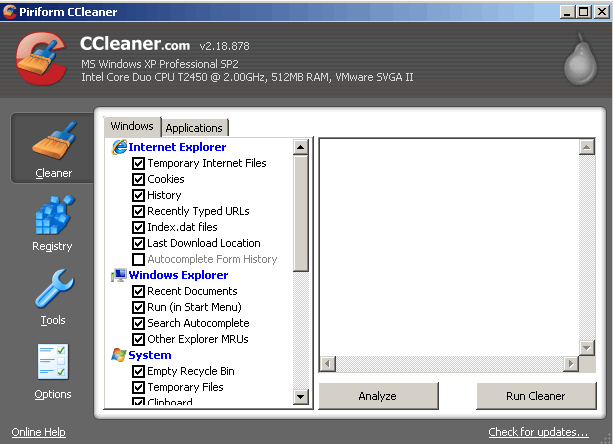Image resolution: width=613 pixels, height=444 pixels.
Task: Minimize the CCleaner window
Action: pos(567,12)
